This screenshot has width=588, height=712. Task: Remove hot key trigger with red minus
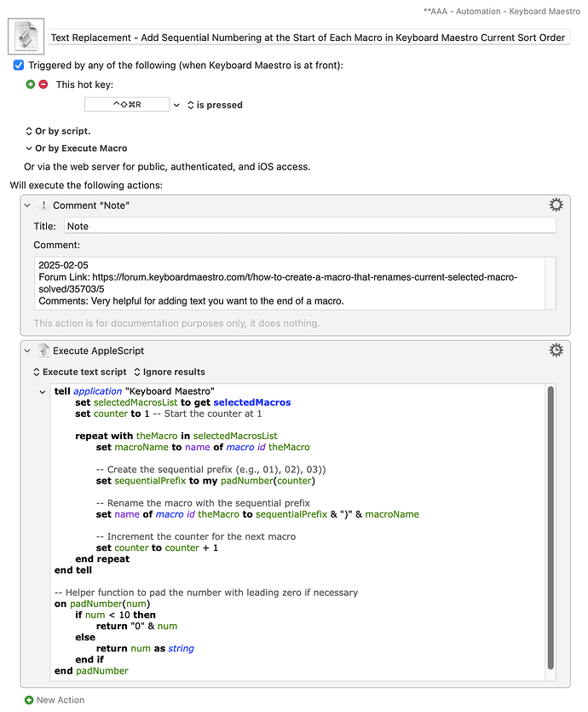[43, 84]
